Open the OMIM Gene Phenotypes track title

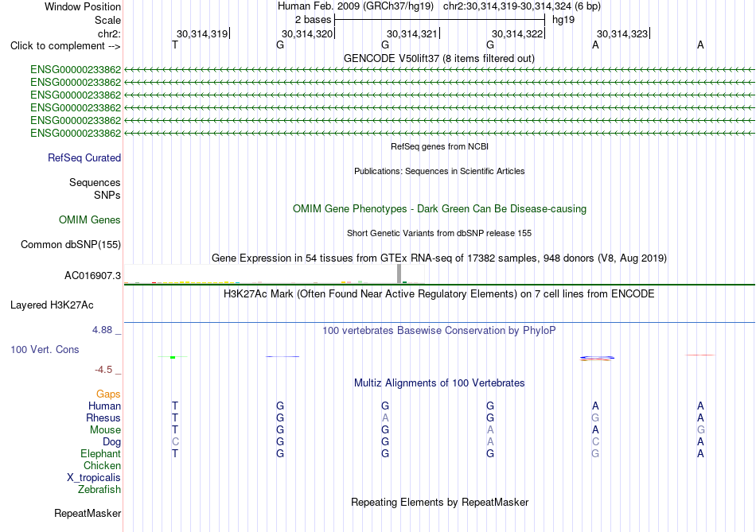point(440,208)
